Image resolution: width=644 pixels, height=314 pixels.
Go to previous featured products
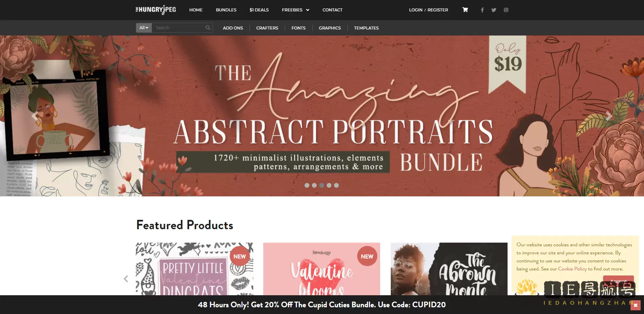(126, 278)
